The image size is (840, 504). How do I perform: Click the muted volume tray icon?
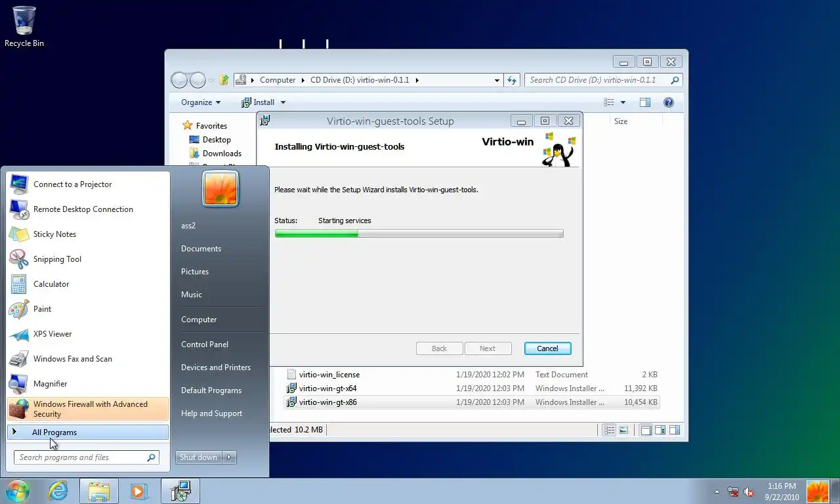pos(749,492)
